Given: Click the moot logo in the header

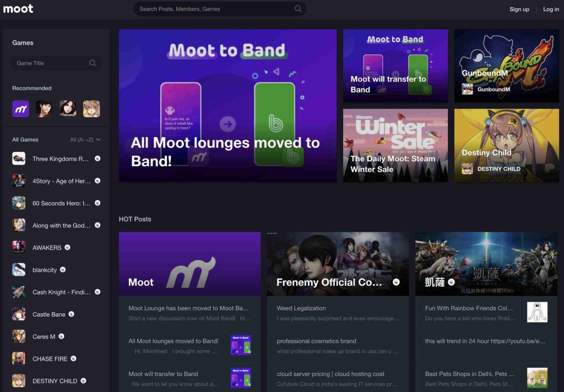Looking at the screenshot, I should [x=18, y=9].
